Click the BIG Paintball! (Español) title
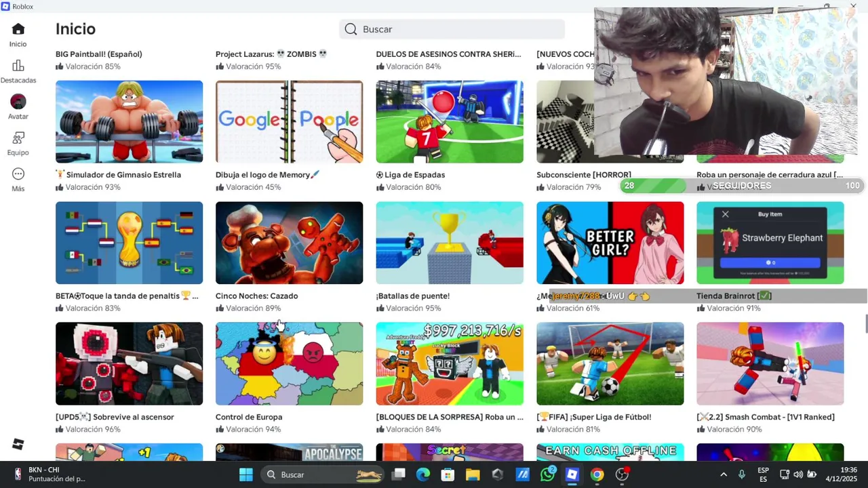868x488 pixels. coord(99,54)
